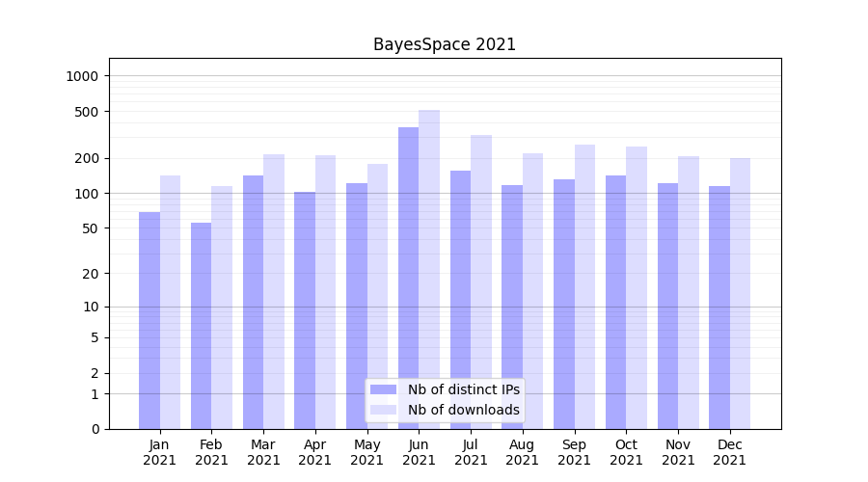868x482 pixels.
Task: Click the Nb of downloads legend swatch
Action: (x=383, y=410)
